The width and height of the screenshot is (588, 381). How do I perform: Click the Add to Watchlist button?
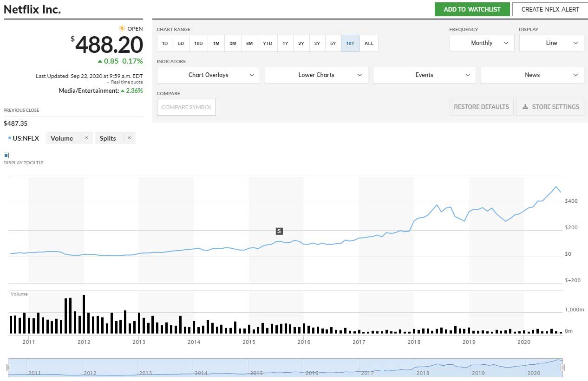pyautogui.click(x=472, y=9)
